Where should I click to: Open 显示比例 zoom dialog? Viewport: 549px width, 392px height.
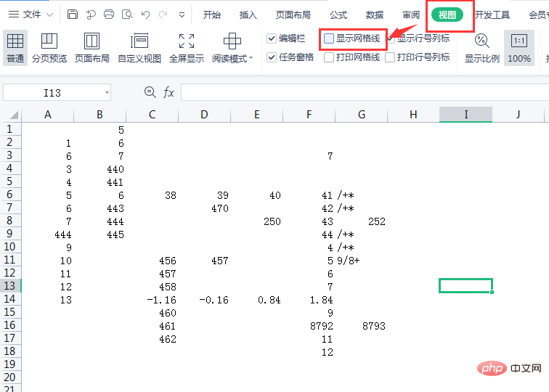coord(481,48)
